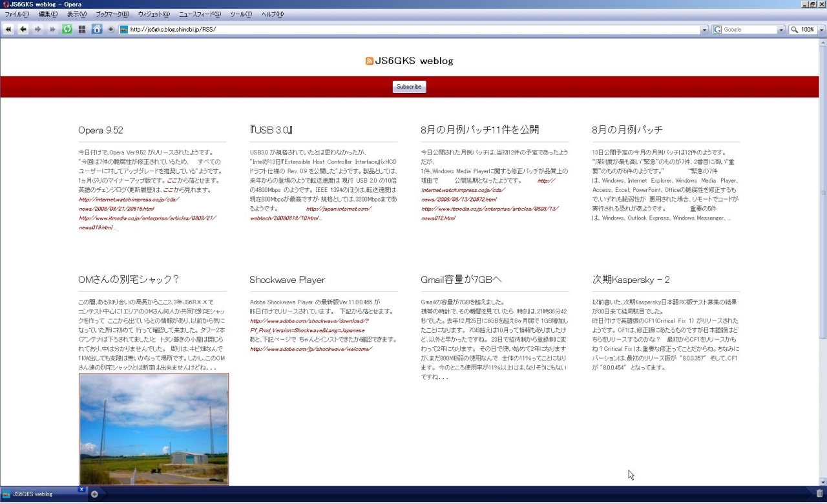Open the closed tabs trash can
This screenshot has width=827, height=504.
point(819,494)
